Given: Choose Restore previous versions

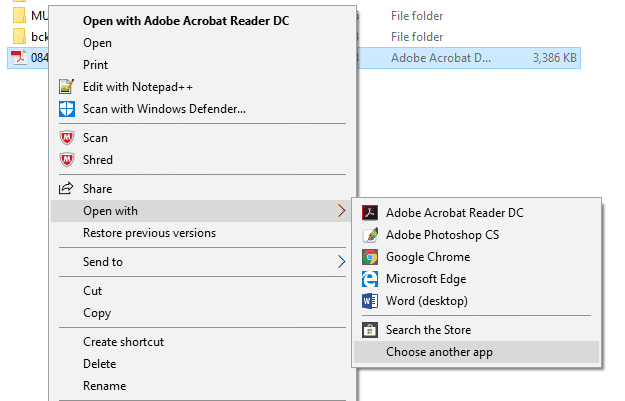Looking at the screenshot, I should click(149, 233).
